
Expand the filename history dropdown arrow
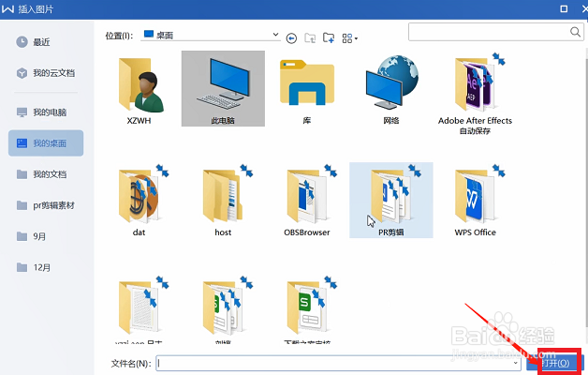tap(516, 363)
